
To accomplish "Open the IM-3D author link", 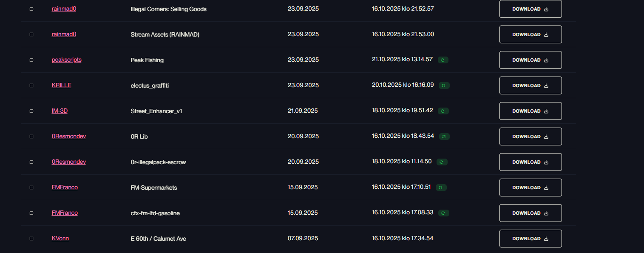I will pos(60,111).
